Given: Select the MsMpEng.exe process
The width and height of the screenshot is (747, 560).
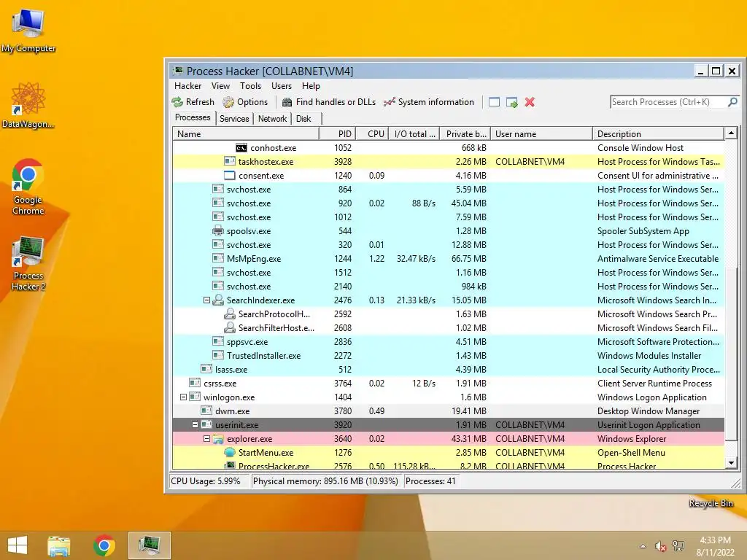Looking at the screenshot, I should click(449, 259).
